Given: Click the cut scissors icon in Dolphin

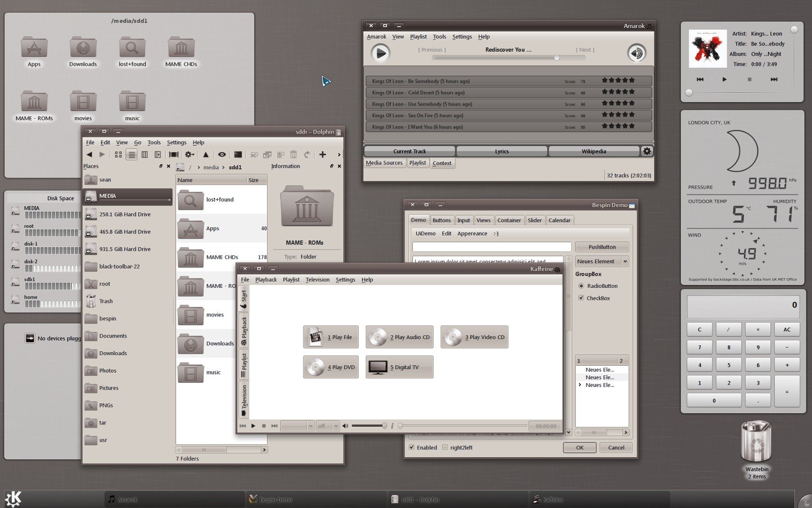Looking at the screenshot, I should [254, 155].
